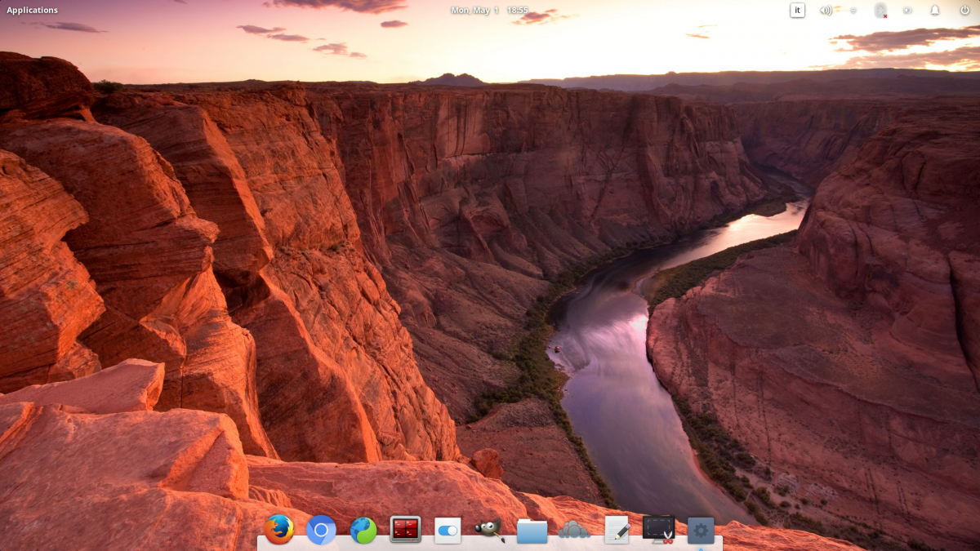Open the red tile-grid app in dock
This screenshot has width=980, height=551.
(405, 530)
